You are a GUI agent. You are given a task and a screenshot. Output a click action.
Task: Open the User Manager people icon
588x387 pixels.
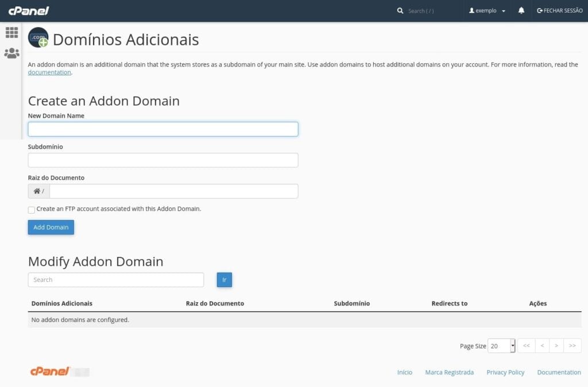tap(11, 53)
